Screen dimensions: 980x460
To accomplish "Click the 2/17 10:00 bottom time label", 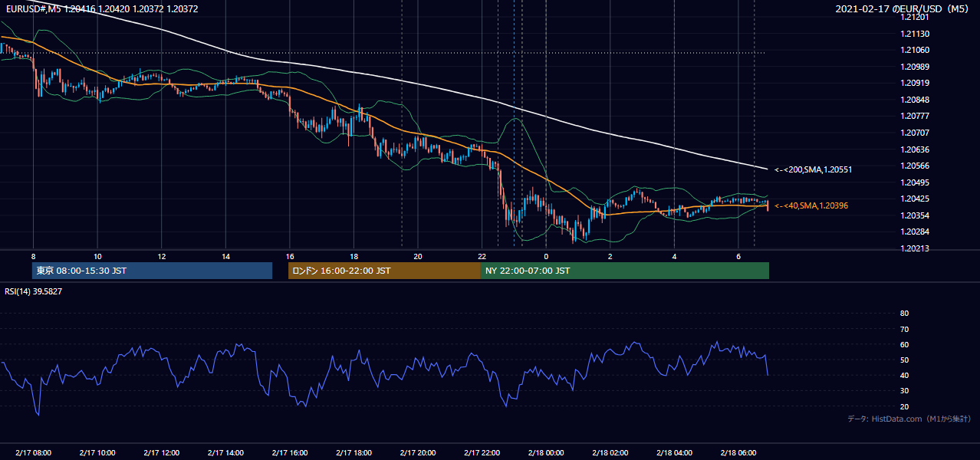I will [x=97, y=452].
